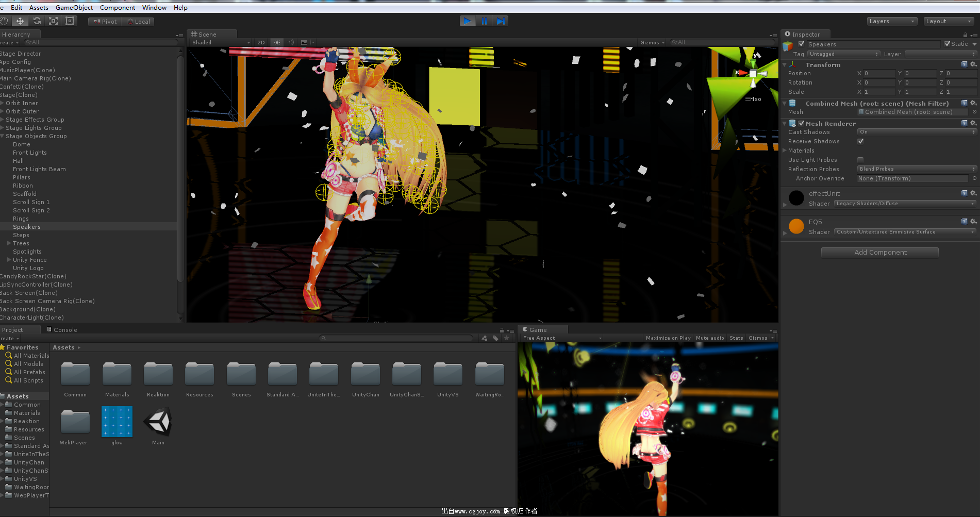
Task: Open Shaded draw mode dropdown
Action: (221, 43)
